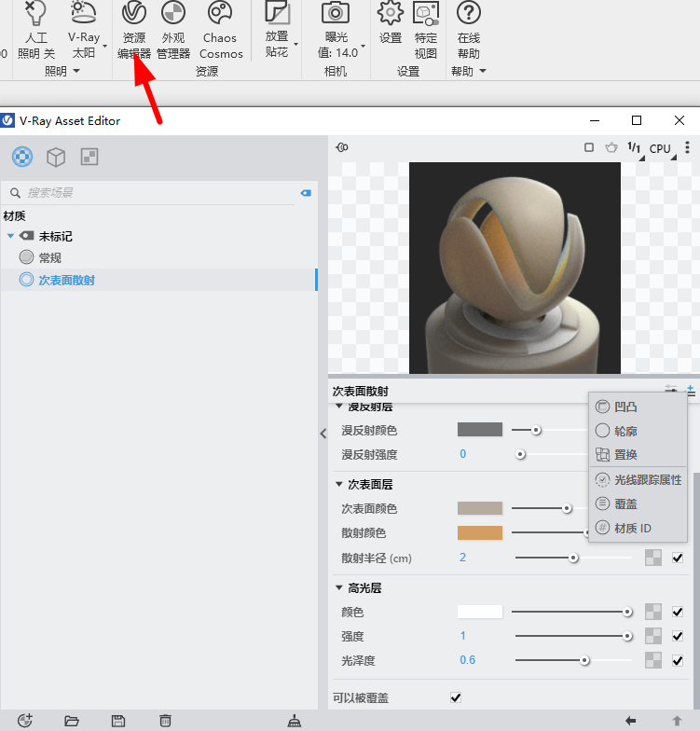
Task: Collapse the 未标记 tag group
Action: pyautogui.click(x=10, y=236)
